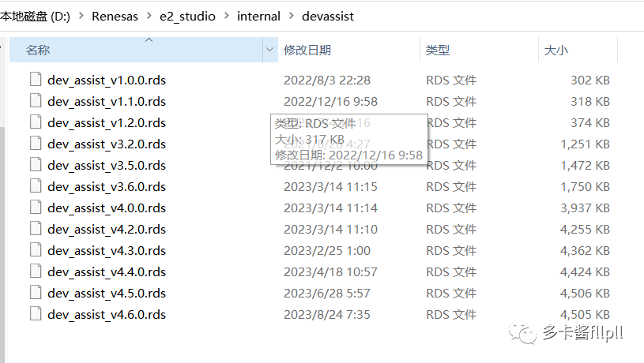
Task: Select file icon of dev_assist_v4.5.0.rds
Action: pos(36,292)
